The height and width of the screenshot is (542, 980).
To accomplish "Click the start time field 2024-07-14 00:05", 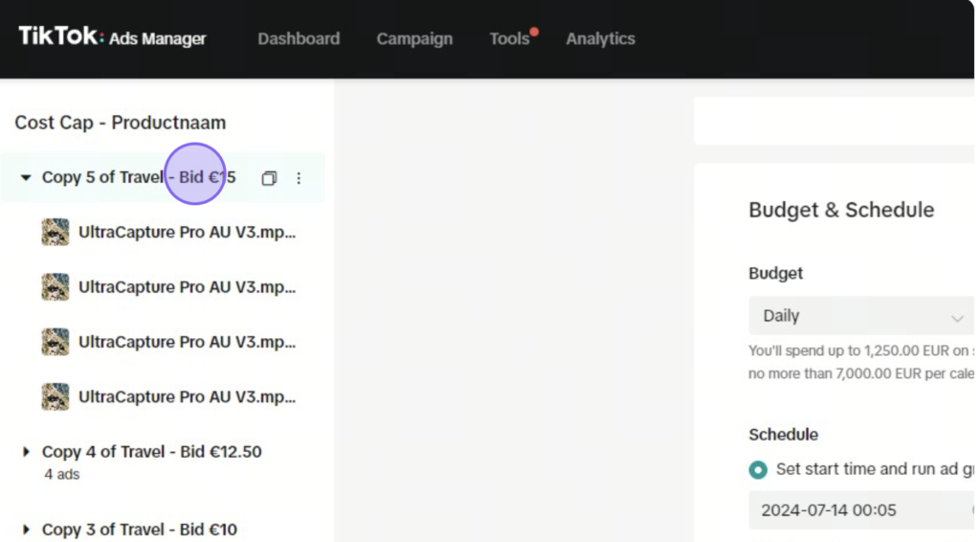I will tap(861, 510).
